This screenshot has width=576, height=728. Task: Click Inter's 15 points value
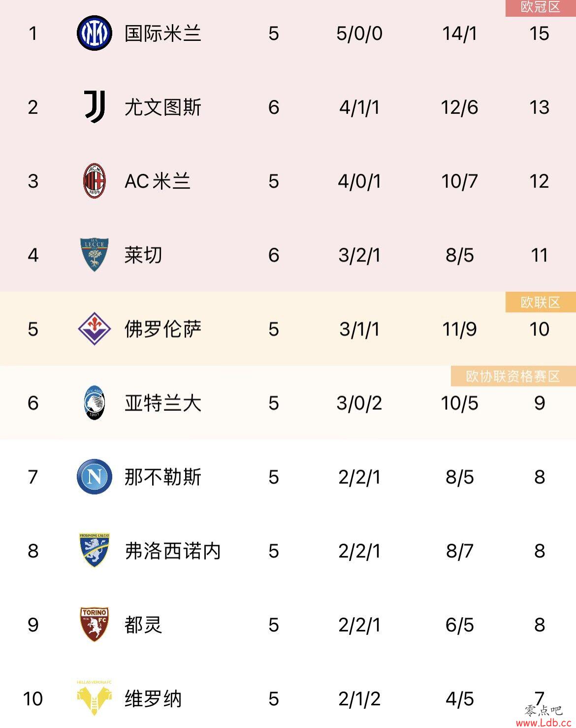(539, 33)
